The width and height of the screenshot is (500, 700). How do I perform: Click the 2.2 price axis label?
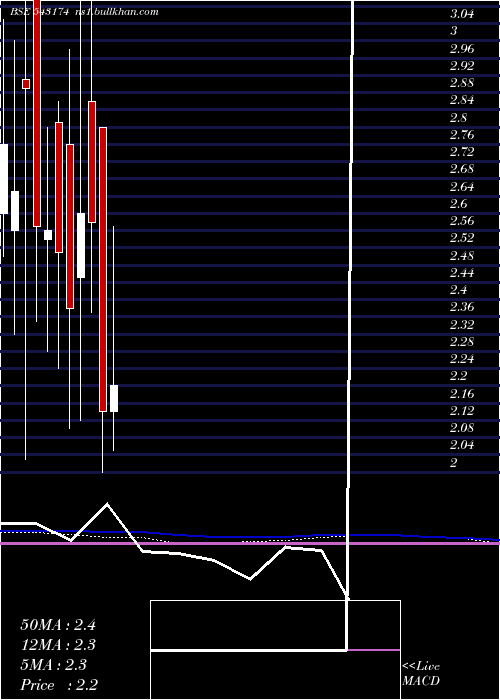pyautogui.click(x=458, y=376)
